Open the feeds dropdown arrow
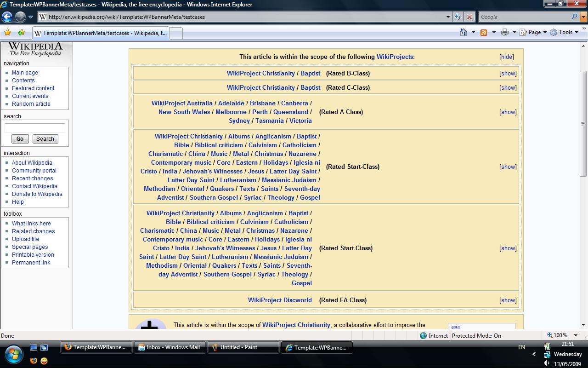588x368 pixels. pyautogui.click(x=494, y=32)
